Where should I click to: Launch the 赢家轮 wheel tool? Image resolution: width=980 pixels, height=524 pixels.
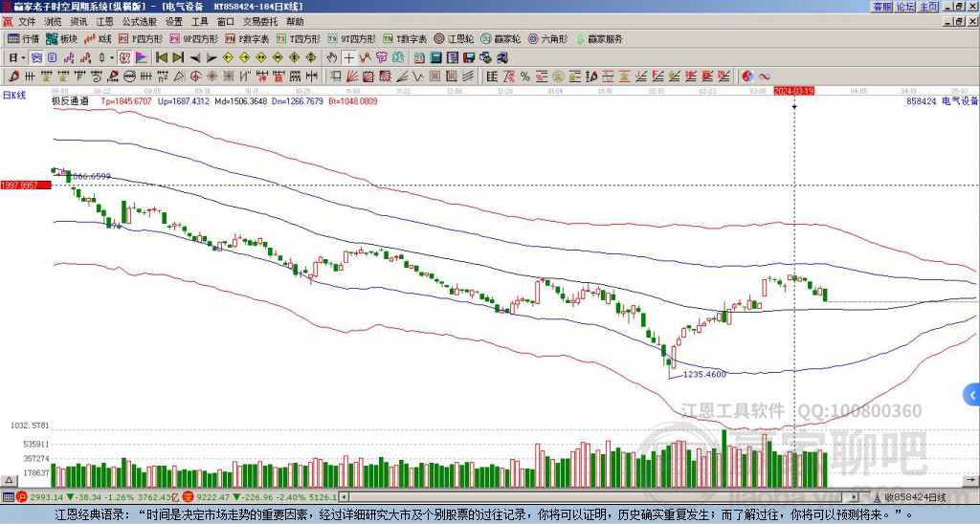click(x=501, y=39)
